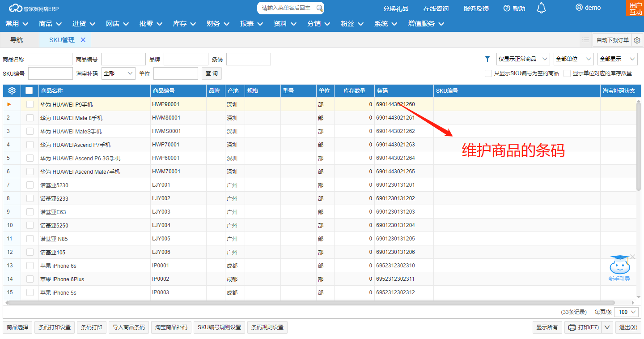Image resolution: width=644 pixels, height=339 pixels.
Task: Open the 进货 menu
Action: 84,24
